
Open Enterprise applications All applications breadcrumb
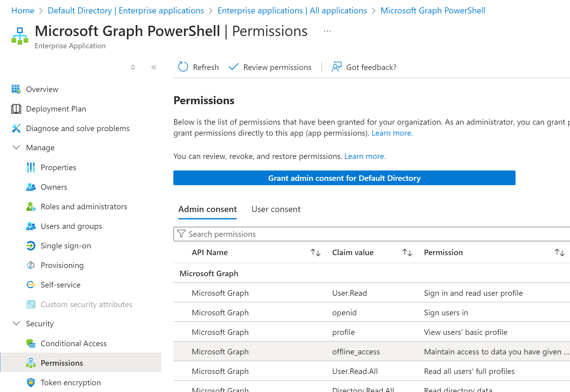click(x=292, y=10)
